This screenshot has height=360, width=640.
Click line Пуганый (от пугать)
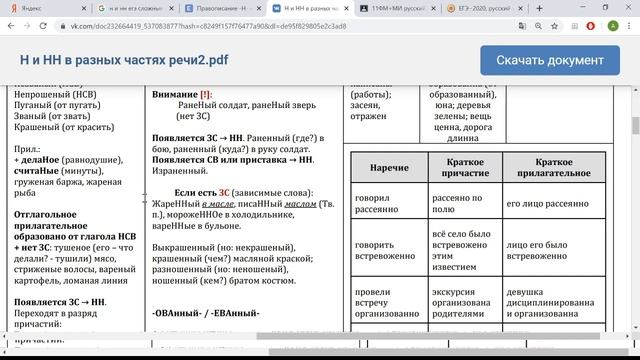[x=57, y=105]
